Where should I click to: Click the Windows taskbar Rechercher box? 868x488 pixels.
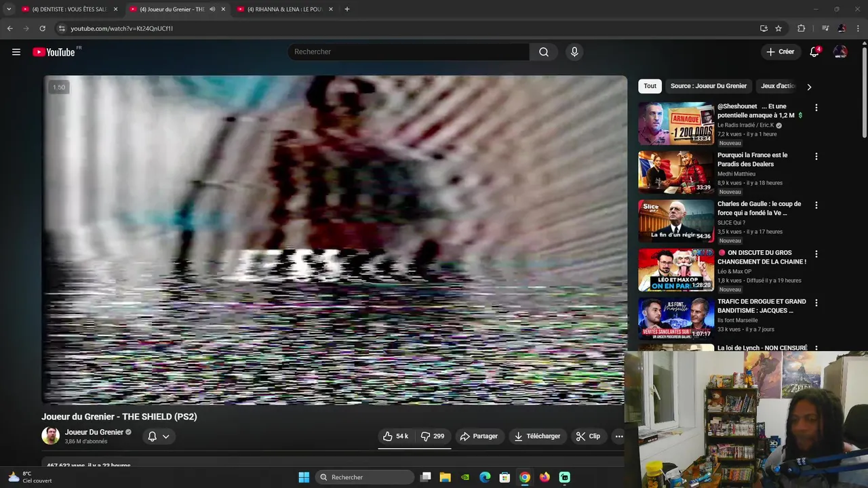click(x=365, y=477)
